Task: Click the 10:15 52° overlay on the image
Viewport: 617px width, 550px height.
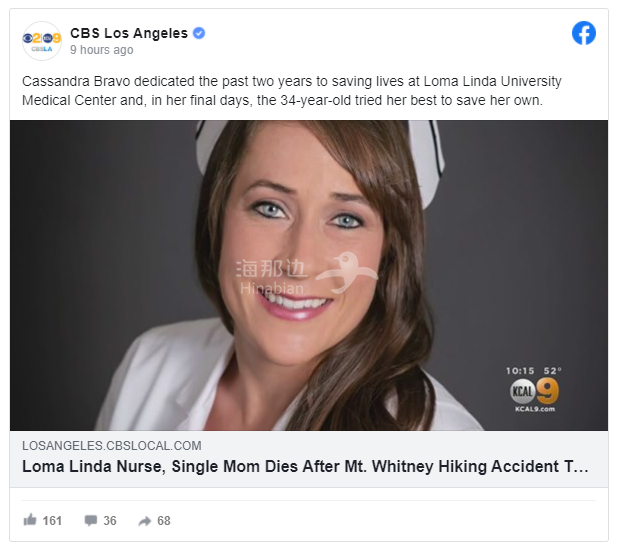Action: point(534,370)
